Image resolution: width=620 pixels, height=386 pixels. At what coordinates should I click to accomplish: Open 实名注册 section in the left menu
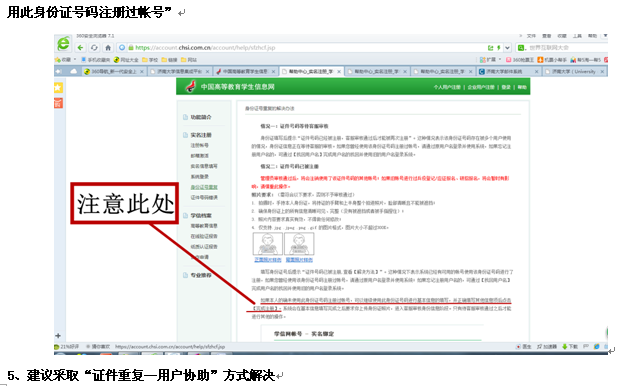tap(201, 135)
